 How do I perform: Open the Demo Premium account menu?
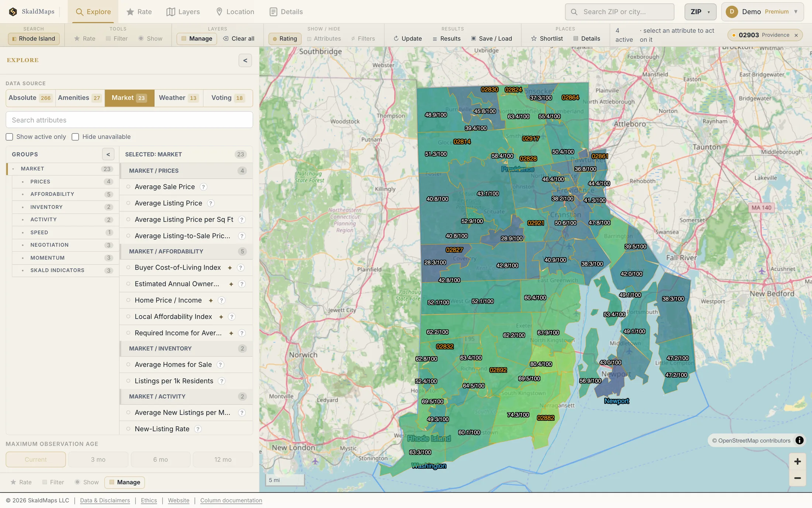(x=762, y=12)
